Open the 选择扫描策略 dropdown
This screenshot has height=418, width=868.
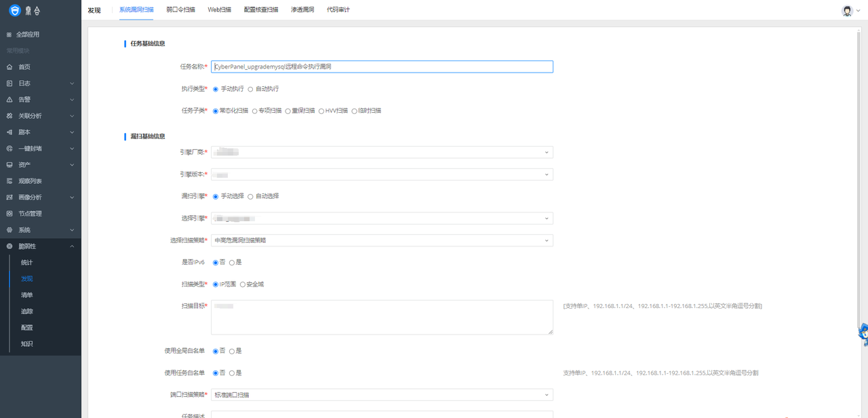coord(382,240)
